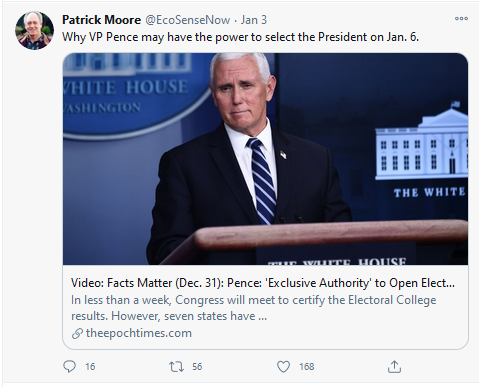
Task: Click the White House building graphic in the photo
Action: 421,145
